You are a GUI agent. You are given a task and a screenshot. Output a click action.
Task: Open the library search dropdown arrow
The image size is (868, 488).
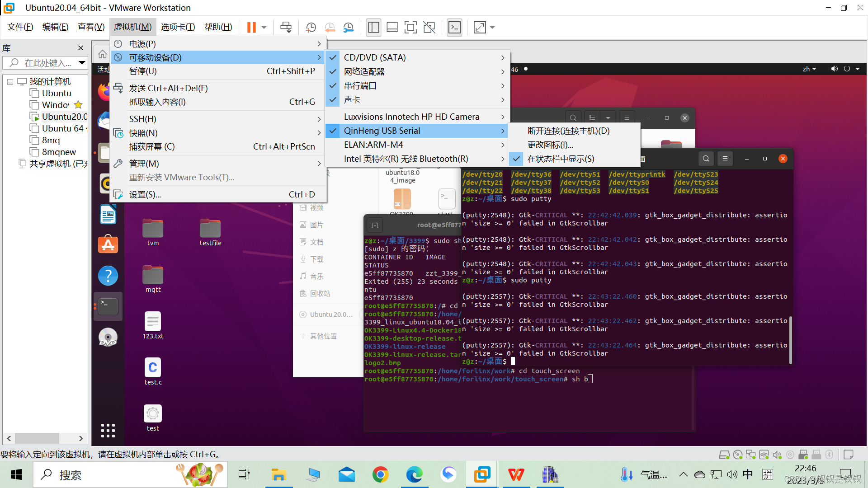(x=82, y=63)
